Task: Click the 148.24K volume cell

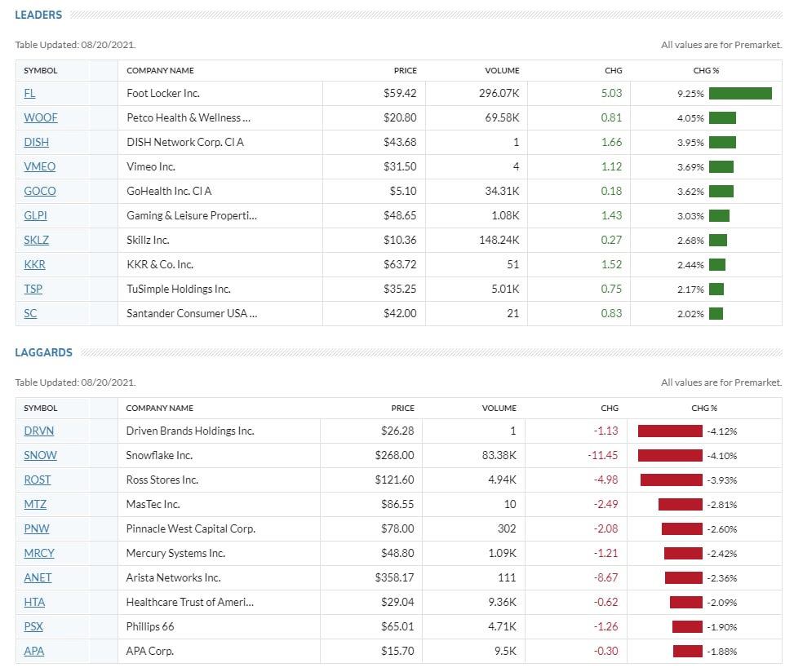Action: [499, 240]
